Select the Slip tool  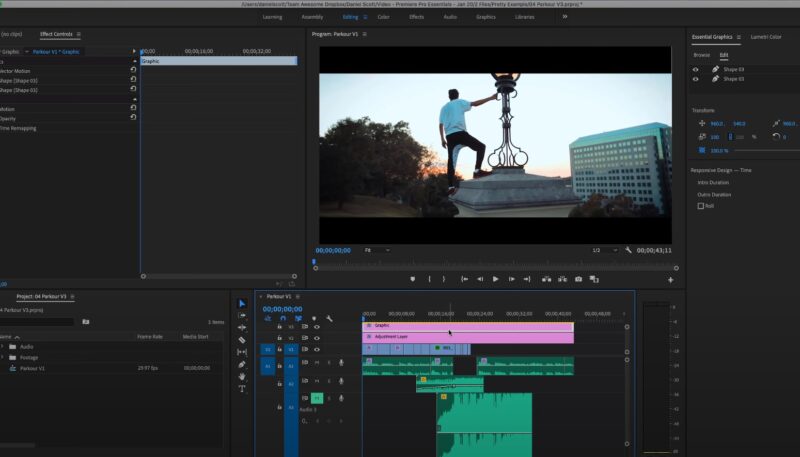[x=242, y=352]
